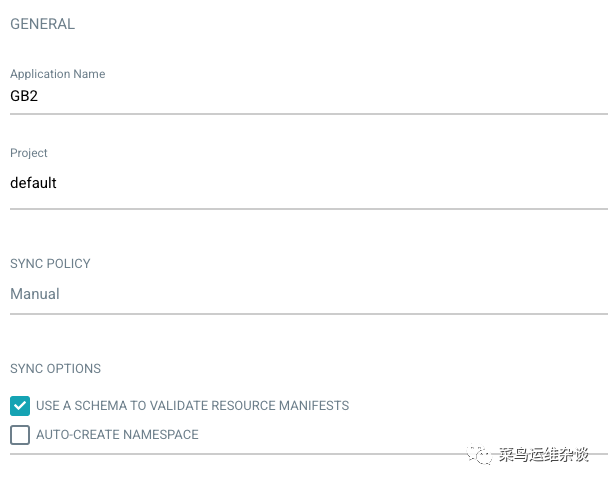Click the Project field label
Image resolution: width=608 pixels, height=482 pixels.
pyautogui.click(x=29, y=153)
